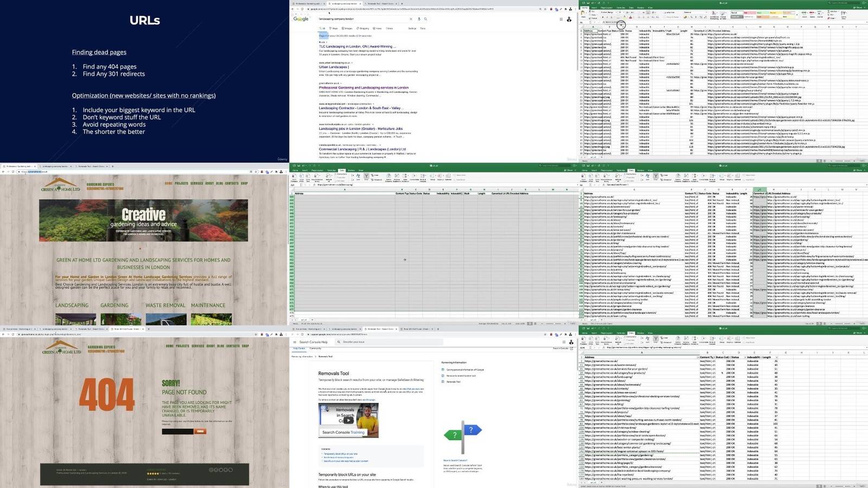868x488 pixels.
Task: Open the 'Removals Tool' link in Removing information sidebar
Action: [x=454, y=382]
